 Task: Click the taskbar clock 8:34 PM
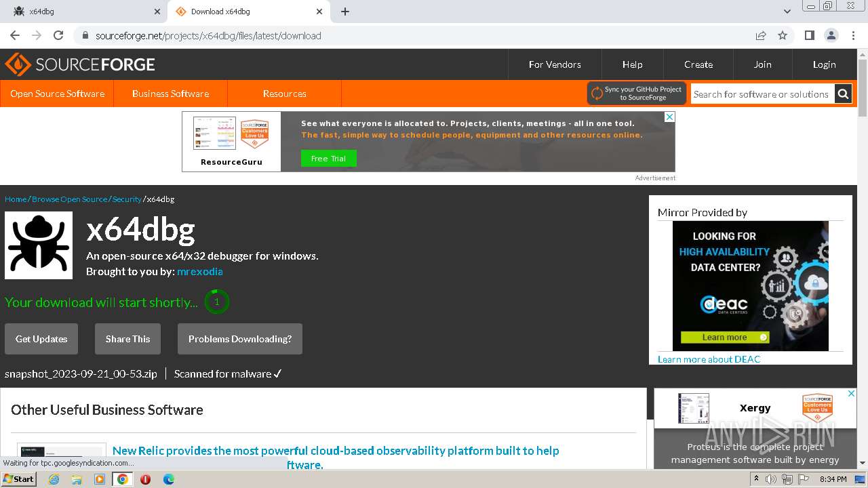[x=833, y=479]
